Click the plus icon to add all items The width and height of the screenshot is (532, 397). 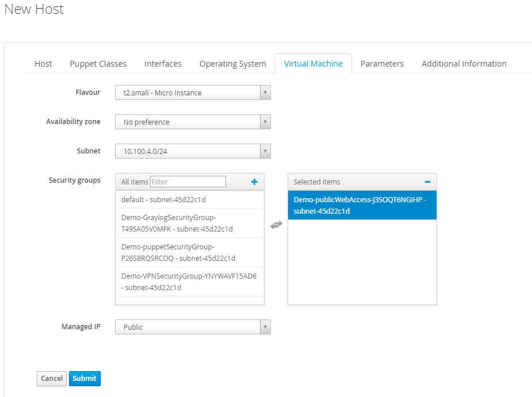[254, 182]
